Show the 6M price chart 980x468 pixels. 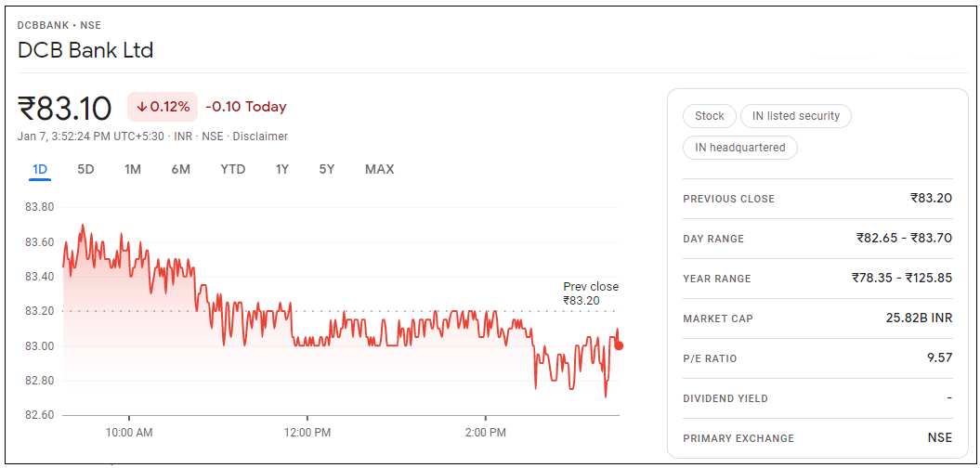point(180,169)
